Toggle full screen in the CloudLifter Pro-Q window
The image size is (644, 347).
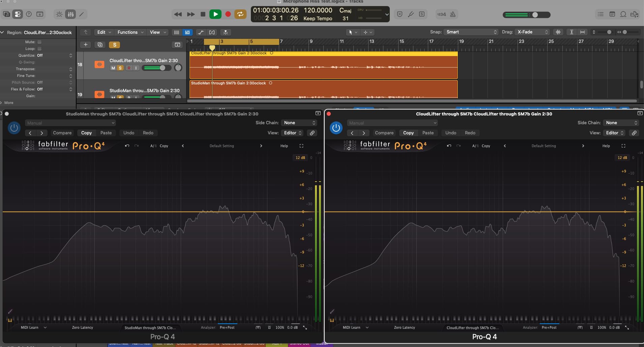pyautogui.click(x=623, y=146)
